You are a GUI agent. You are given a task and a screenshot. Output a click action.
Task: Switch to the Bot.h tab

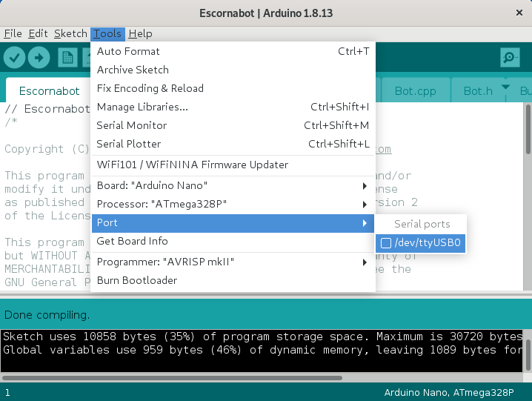(x=478, y=91)
